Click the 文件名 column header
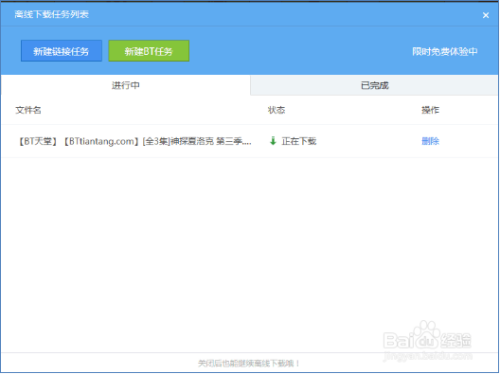This screenshot has width=500, height=374. pos(28,110)
